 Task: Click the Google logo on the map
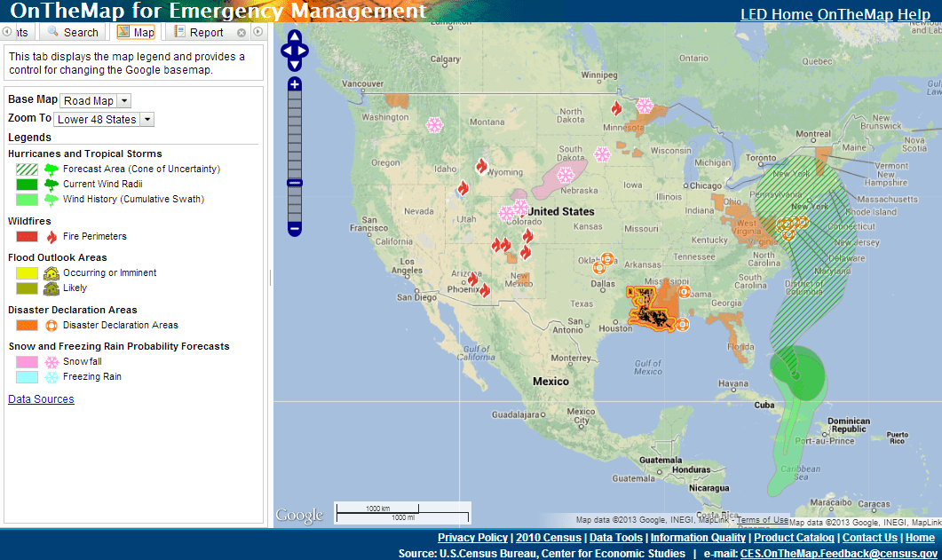coord(299,515)
